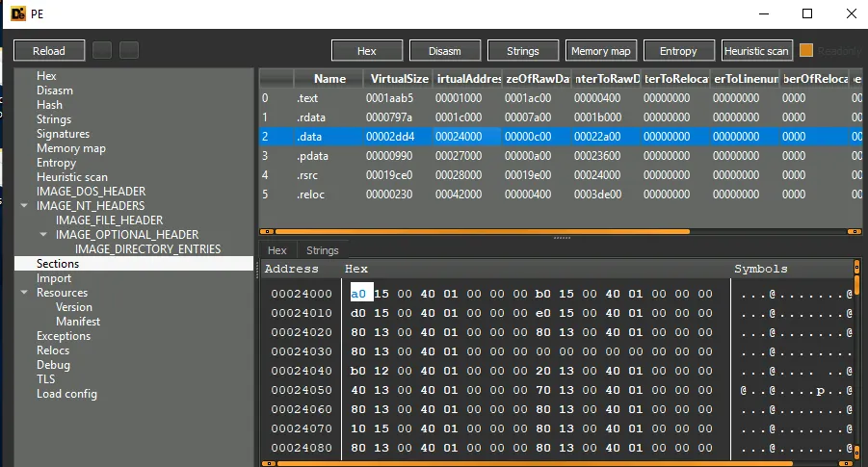This screenshot has height=467, width=868.
Task: Select Hash in the left tree
Action: pyautogui.click(x=49, y=105)
